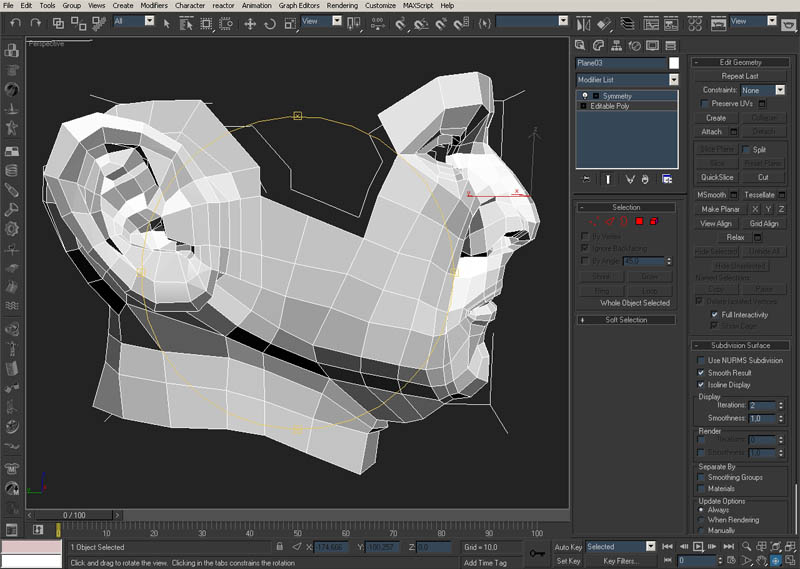Select the Move transform tool

251,22
